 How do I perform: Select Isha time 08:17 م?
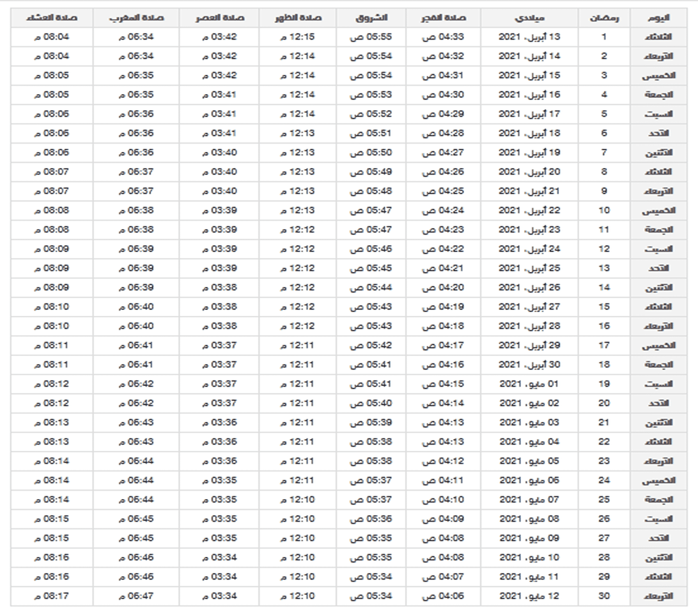coord(52,596)
